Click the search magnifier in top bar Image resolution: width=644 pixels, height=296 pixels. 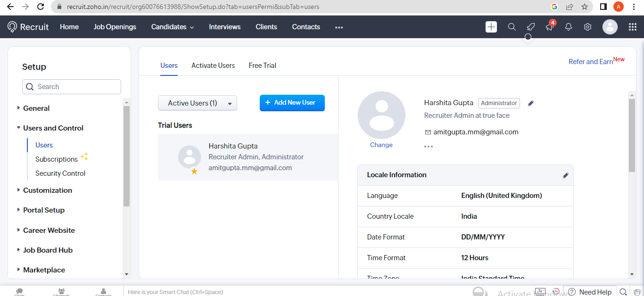(x=512, y=27)
